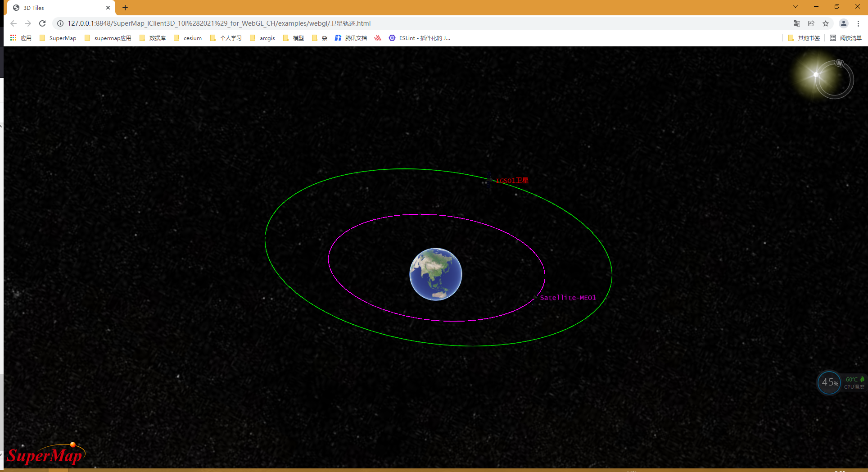868x472 pixels.
Task: Open the browser profile avatar icon
Action: 843,23
